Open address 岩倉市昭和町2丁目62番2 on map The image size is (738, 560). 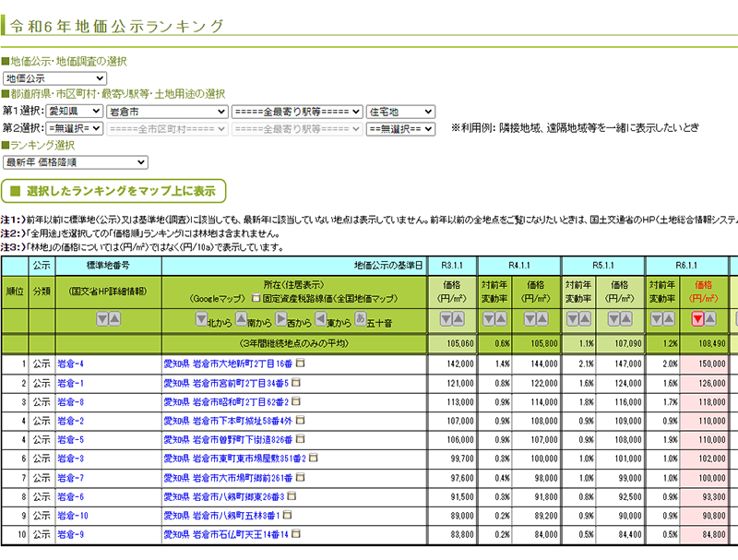(226, 402)
